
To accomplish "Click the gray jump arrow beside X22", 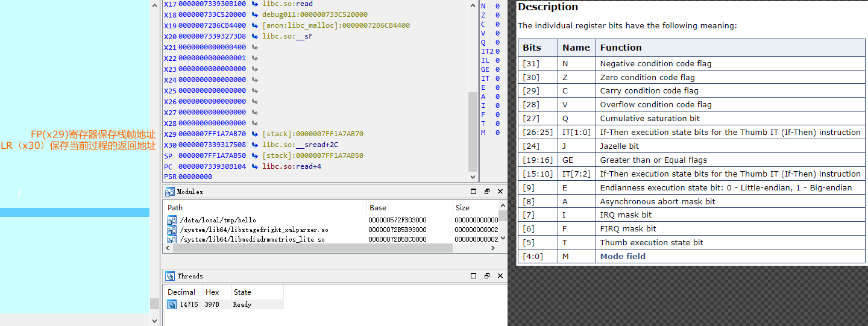I will (x=255, y=58).
